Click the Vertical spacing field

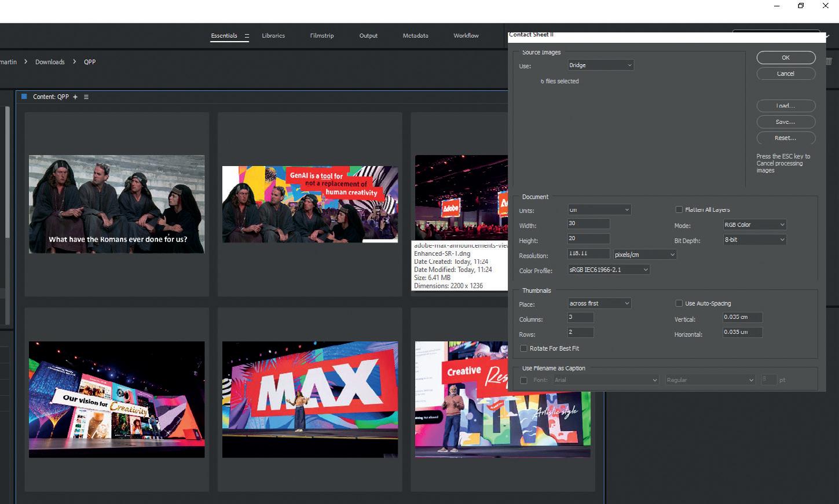pyautogui.click(x=742, y=317)
